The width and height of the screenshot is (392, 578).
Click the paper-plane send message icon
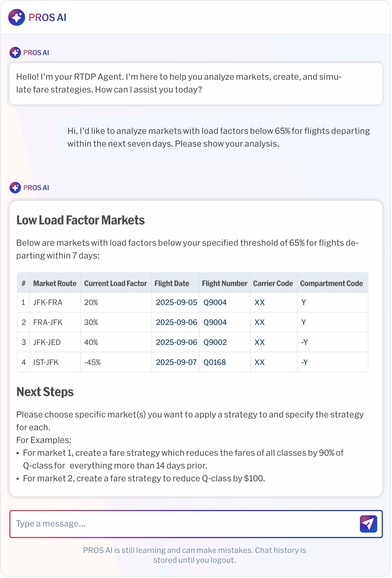tap(368, 524)
